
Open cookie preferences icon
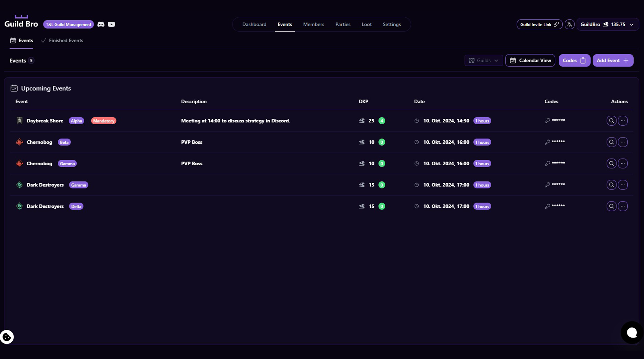pyautogui.click(x=7, y=337)
